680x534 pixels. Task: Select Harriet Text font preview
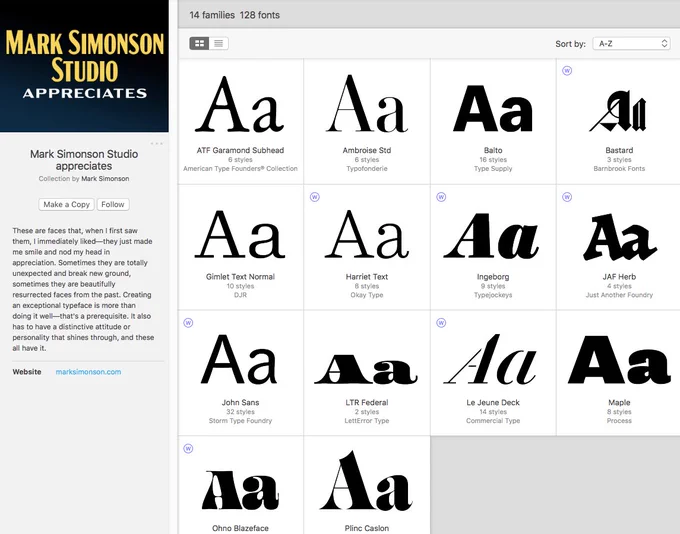tap(367, 234)
